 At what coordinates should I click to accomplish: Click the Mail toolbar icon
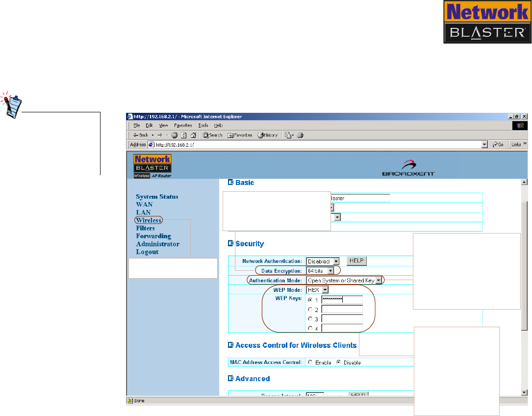[x=288, y=135]
